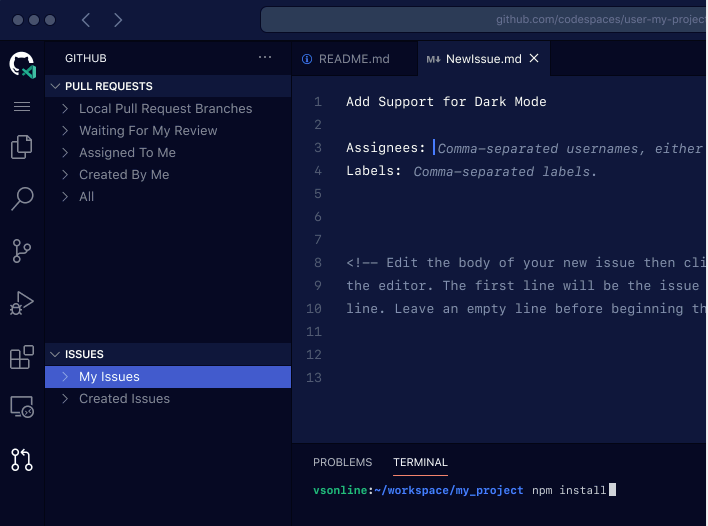The width and height of the screenshot is (708, 526).
Task: Expand the All pull requests chevron
Action: (65, 196)
